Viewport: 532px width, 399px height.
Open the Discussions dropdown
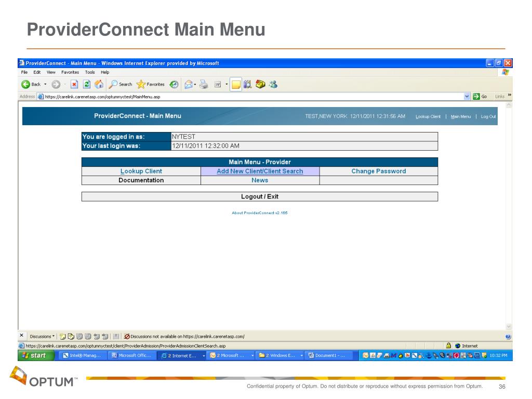pos(42,337)
